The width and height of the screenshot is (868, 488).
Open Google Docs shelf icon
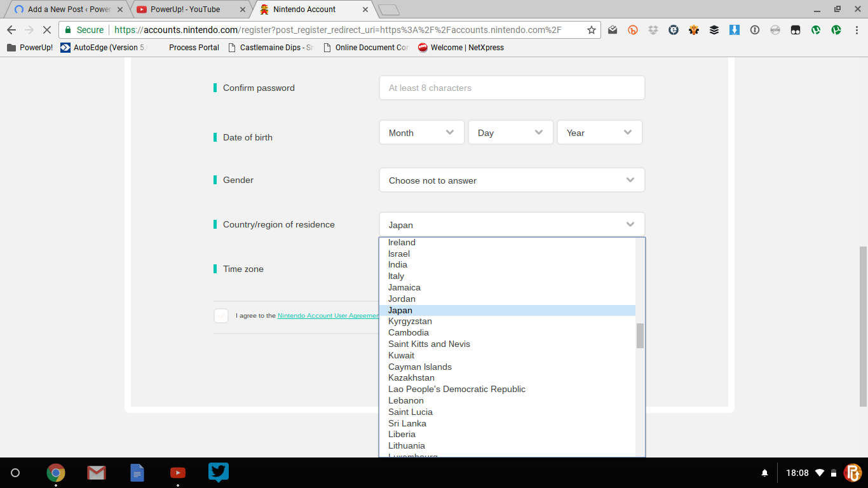[137, 473]
